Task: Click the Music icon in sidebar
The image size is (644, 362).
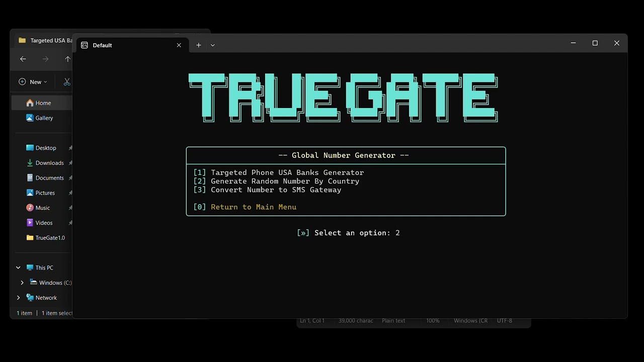Action: pos(30,208)
